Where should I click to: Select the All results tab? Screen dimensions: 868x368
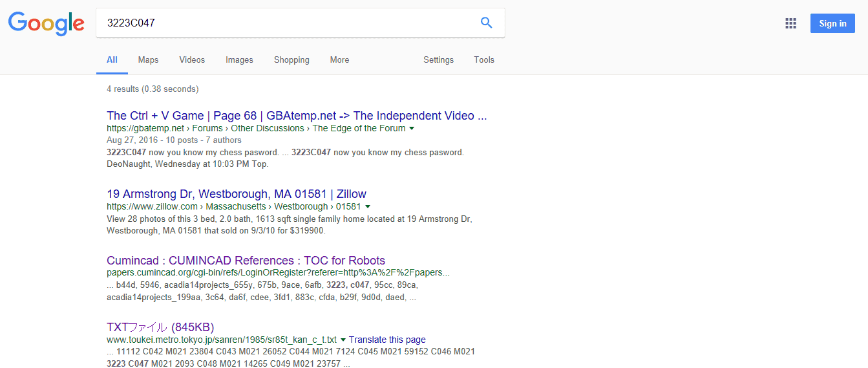[x=112, y=60]
